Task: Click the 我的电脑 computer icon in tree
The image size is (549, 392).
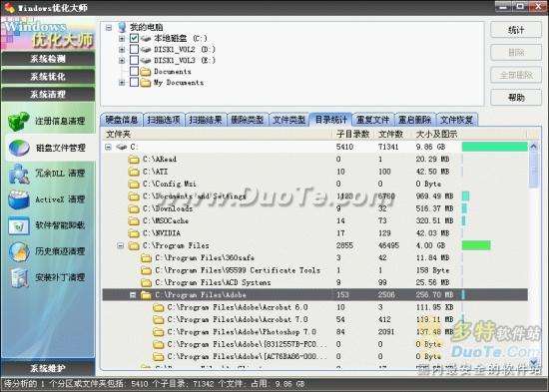Action: pos(122,27)
